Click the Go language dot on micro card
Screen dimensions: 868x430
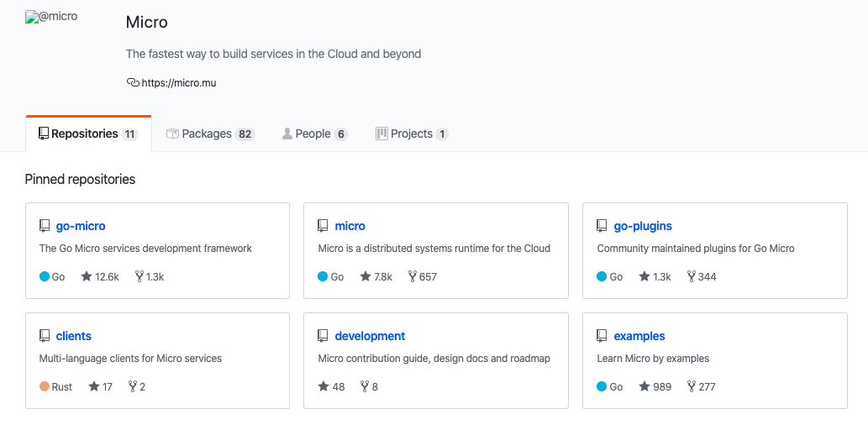pos(324,276)
